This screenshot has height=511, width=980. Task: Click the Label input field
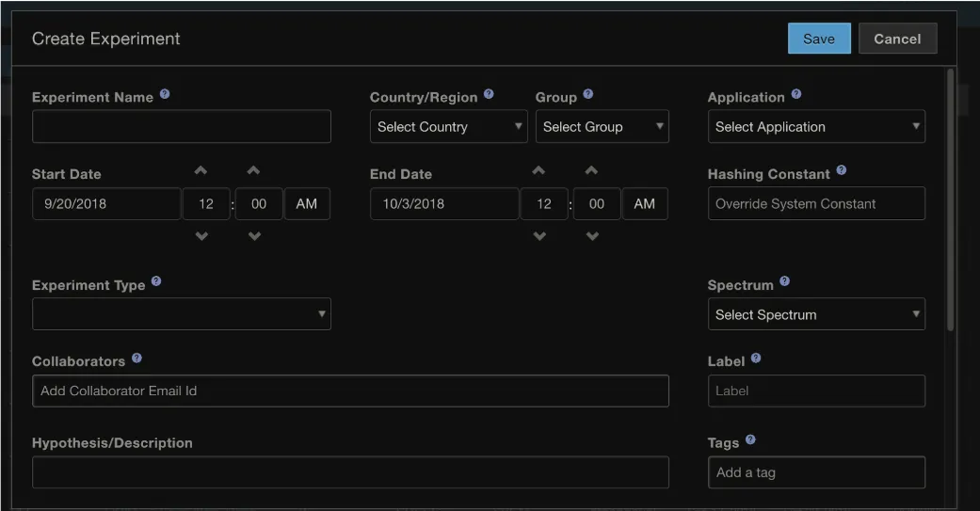(816, 391)
